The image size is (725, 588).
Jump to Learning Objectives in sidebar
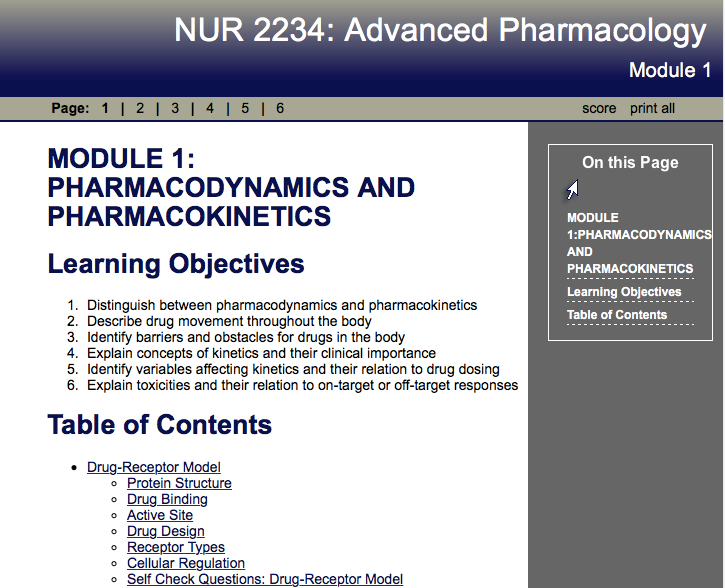(x=624, y=292)
